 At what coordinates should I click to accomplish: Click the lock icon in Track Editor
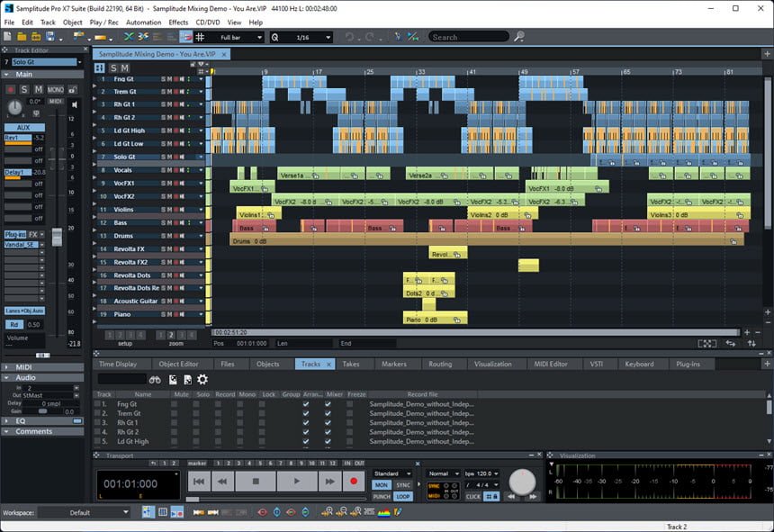73,89
